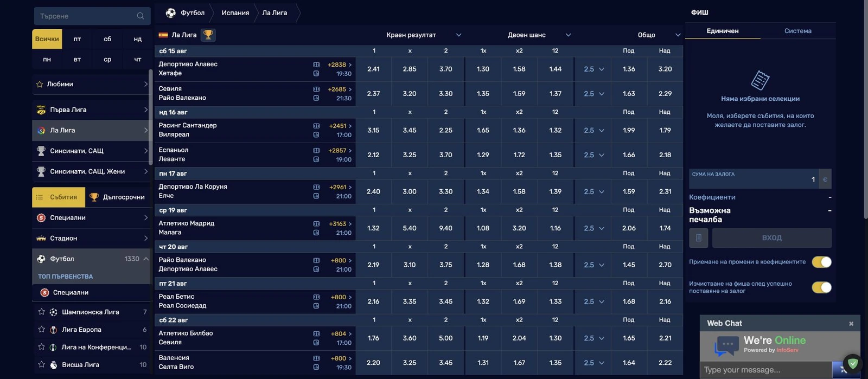Switch to the Единичен bet slip tab

pyautogui.click(x=723, y=31)
